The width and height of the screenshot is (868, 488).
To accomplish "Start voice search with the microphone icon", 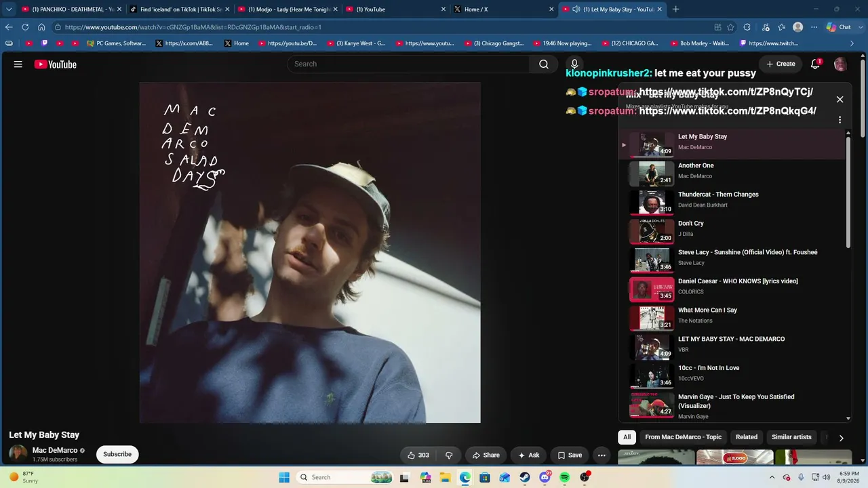I will 574,64.
